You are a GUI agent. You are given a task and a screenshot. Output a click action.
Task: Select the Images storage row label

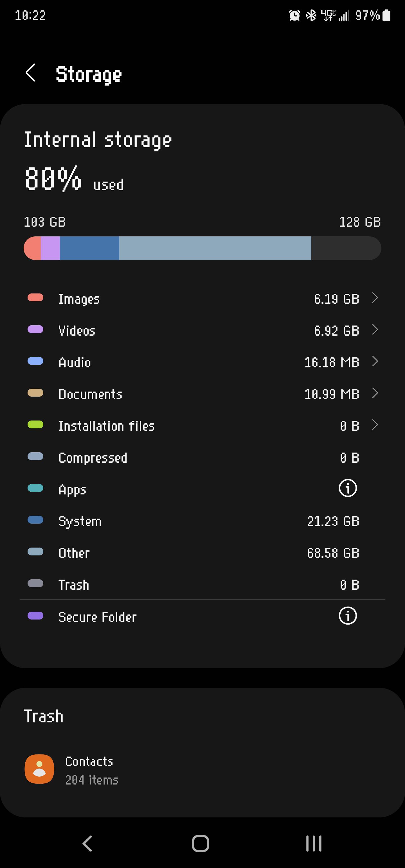click(x=79, y=299)
